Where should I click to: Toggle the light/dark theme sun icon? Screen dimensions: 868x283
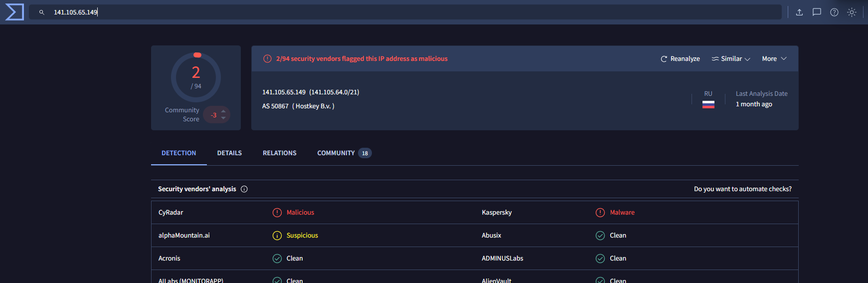pyautogui.click(x=852, y=12)
